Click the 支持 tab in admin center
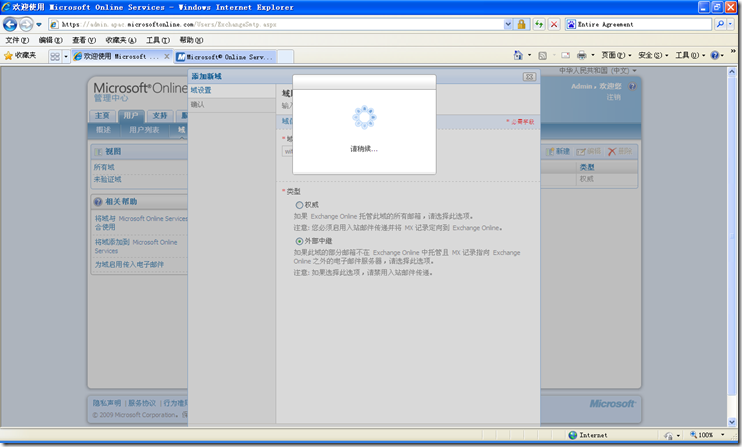Image resolution: width=742 pixels, height=447 pixels. tap(160, 115)
